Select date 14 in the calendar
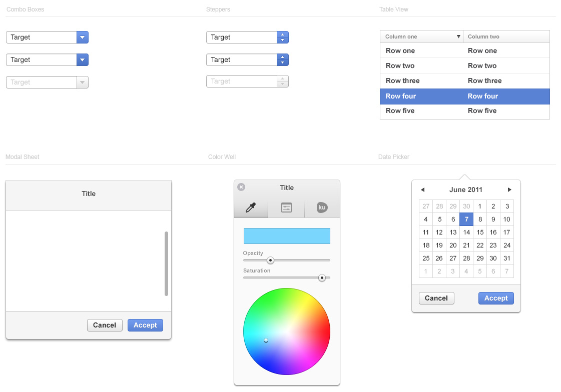The image size is (561, 392). tap(466, 232)
